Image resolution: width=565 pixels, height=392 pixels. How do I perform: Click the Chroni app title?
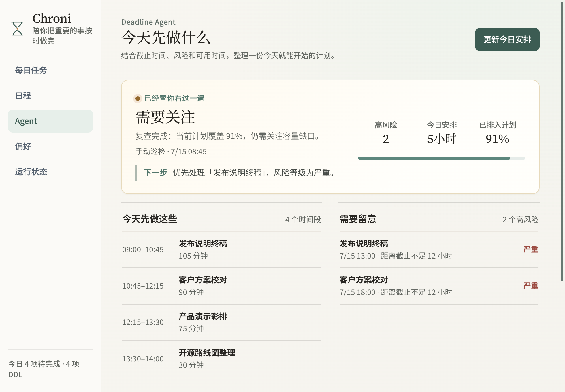pos(52,18)
